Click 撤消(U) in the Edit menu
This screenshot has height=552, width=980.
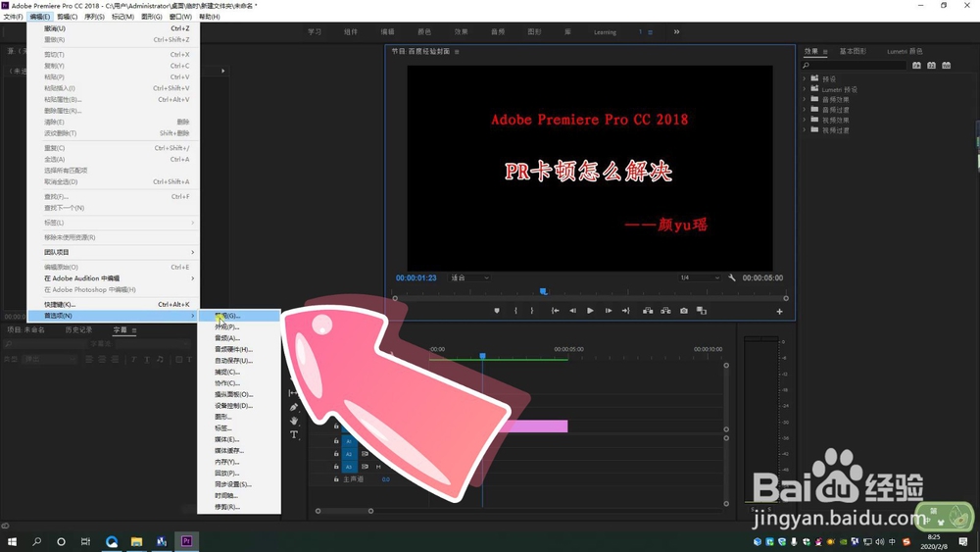tap(114, 28)
